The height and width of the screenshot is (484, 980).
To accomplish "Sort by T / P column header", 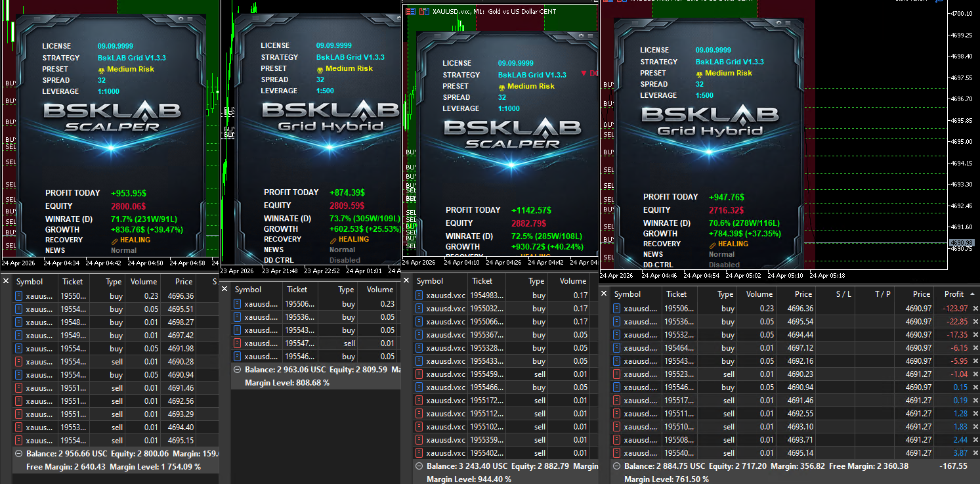I will tap(874, 294).
